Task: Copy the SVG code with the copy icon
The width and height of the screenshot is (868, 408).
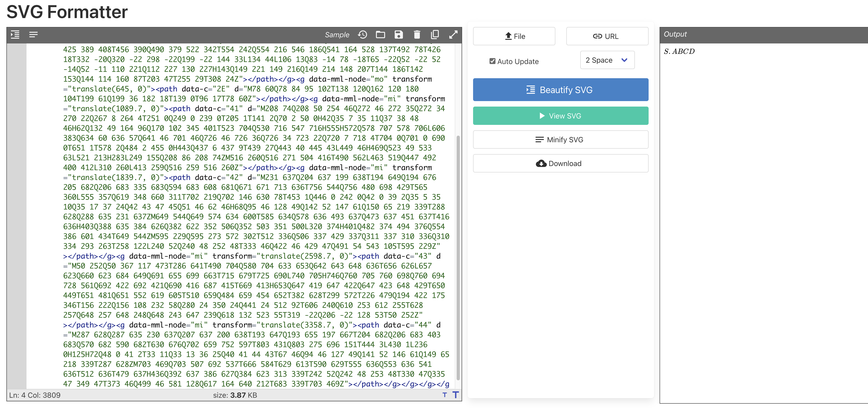Action: 435,35
